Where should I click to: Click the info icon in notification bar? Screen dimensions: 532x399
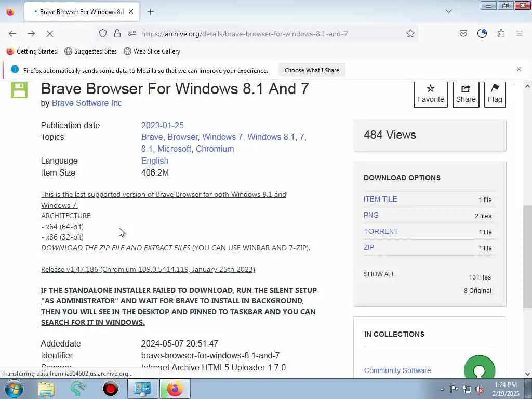15,69
